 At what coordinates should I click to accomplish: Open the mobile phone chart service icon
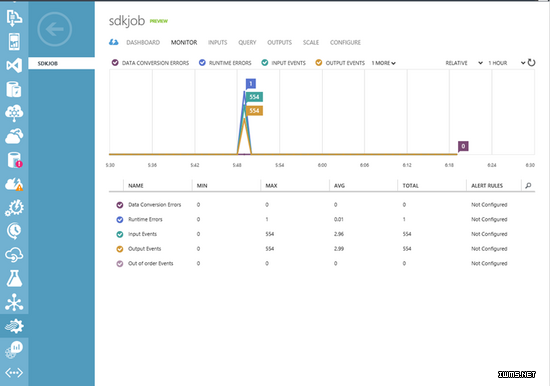point(14,42)
